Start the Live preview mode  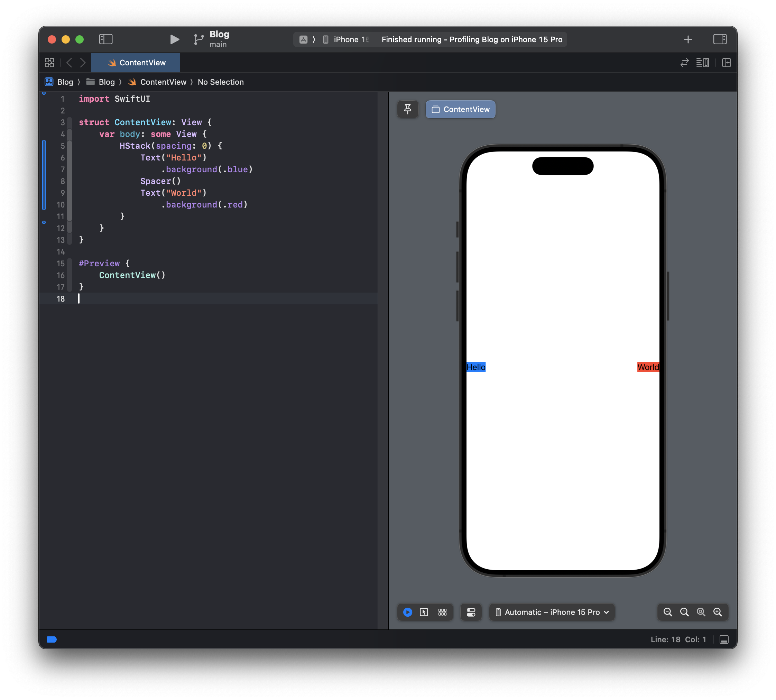pyautogui.click(x=408, y=612)
